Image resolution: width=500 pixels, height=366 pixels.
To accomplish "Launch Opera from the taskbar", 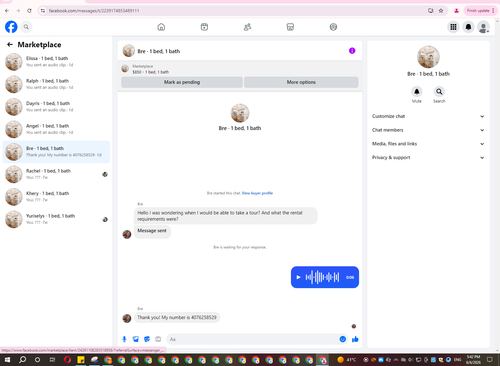I will pos(68,360).
